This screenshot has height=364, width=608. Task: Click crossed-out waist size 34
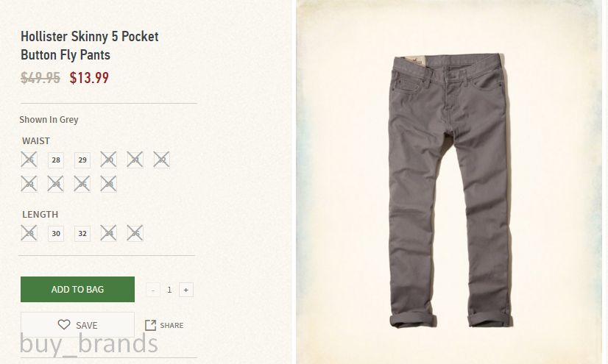click(55, 184)
